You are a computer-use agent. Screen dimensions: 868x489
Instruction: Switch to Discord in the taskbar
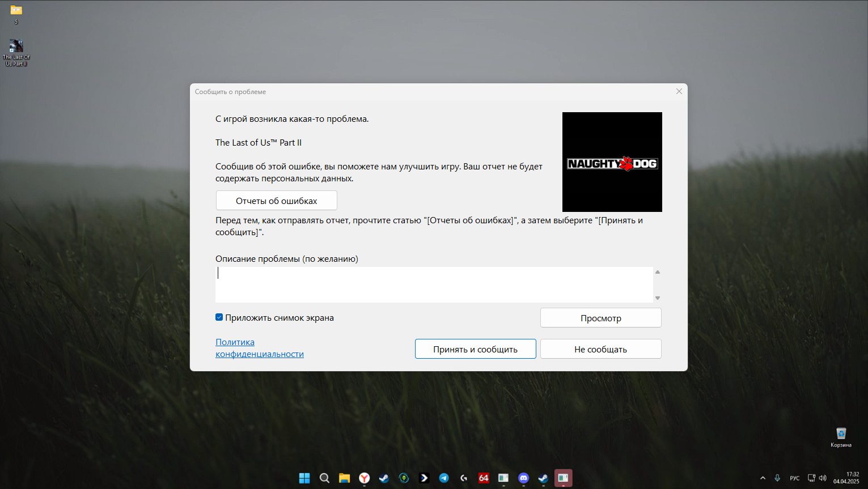(x=523, y=478)
